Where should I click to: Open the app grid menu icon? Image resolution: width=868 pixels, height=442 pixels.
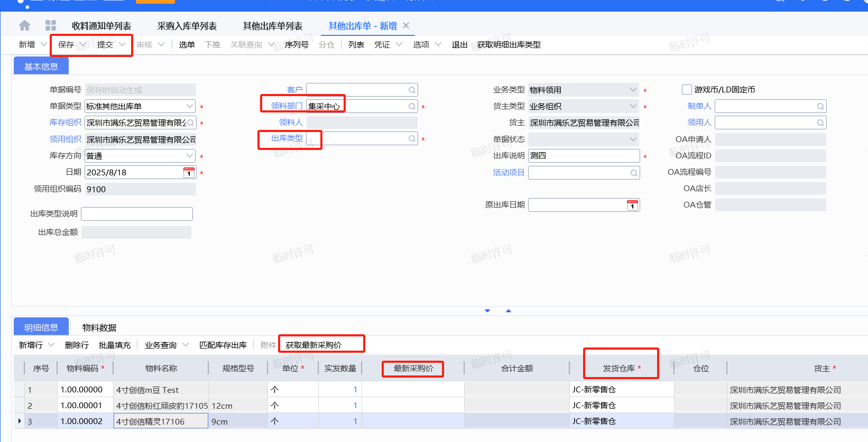(x=51, y=26)
